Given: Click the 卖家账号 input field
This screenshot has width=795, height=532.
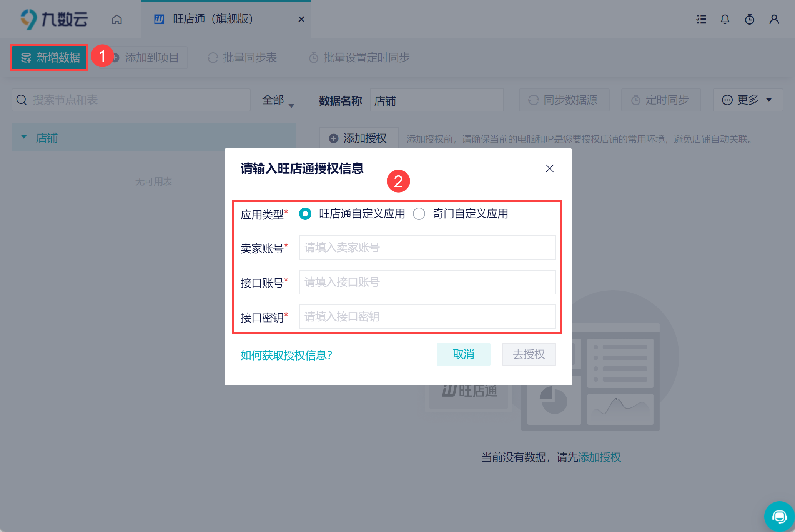Looking at the screenshot, I should pos(427,248).
